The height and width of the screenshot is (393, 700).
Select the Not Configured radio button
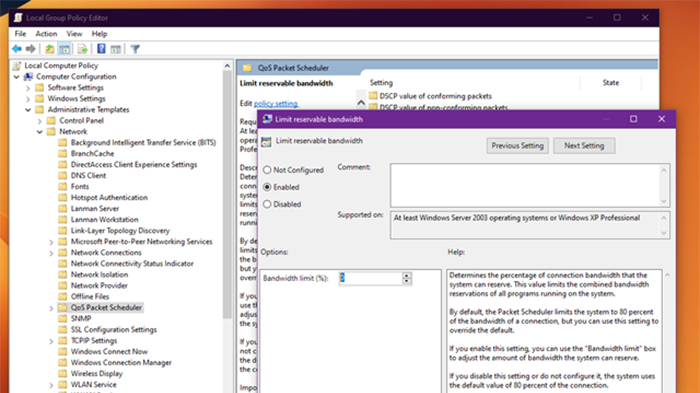[267, 170]
